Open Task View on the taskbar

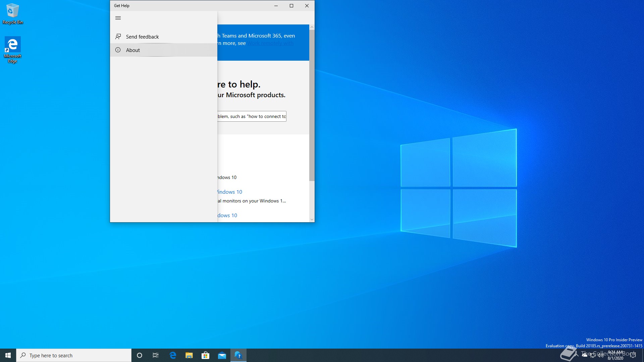coord(156,355)
